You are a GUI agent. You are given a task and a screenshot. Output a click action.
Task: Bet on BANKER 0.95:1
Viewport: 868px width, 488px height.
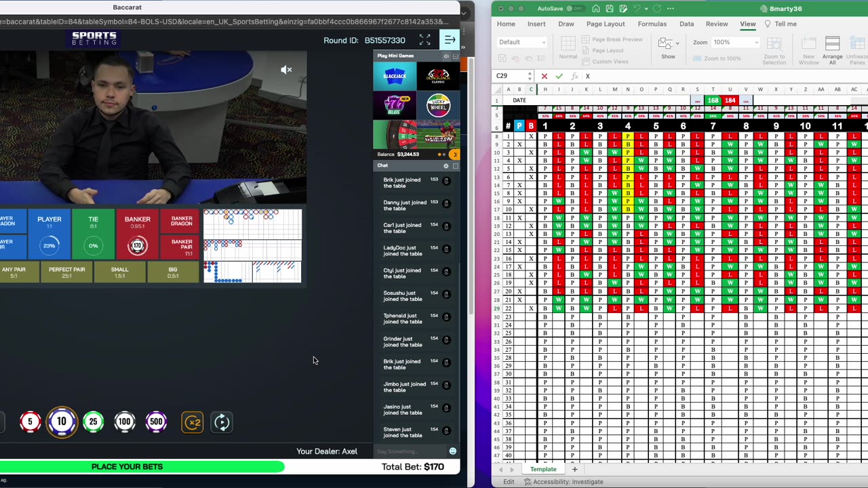(x=137, y=234)
